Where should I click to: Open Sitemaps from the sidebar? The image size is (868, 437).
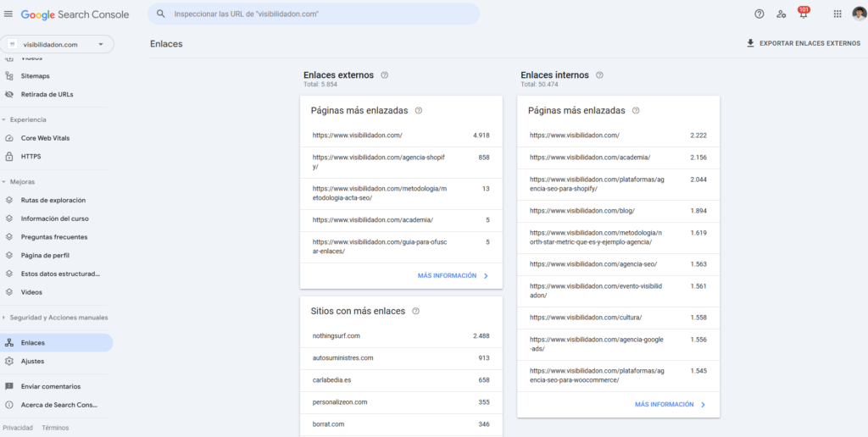(35, 76)
